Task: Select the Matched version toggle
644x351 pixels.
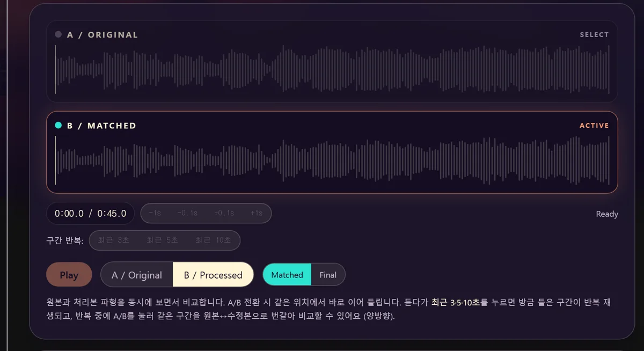Action: click(x=287, y=275)
